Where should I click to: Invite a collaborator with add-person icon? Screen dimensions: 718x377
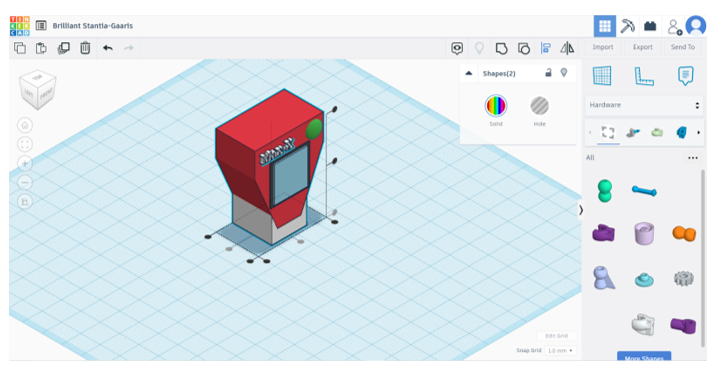point(674,27)
